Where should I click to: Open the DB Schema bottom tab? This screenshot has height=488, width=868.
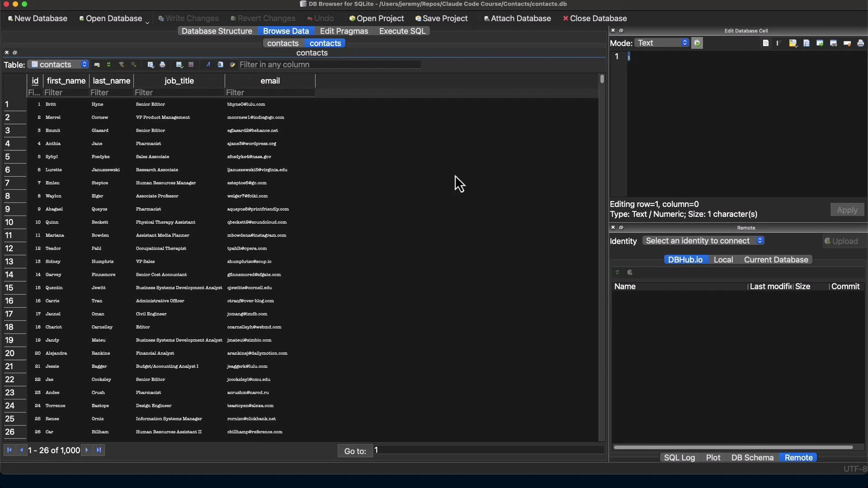pyautogui.click(x=752, y=458)
